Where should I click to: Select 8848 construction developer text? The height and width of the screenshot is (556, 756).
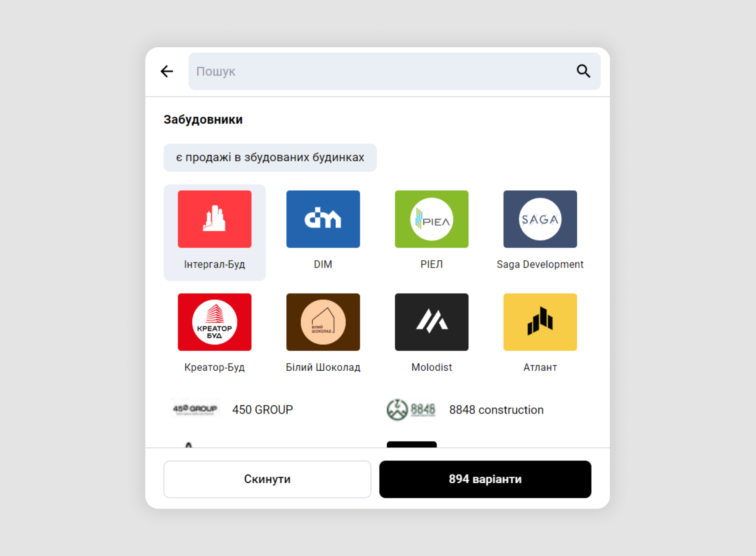[x=496, y=410]
